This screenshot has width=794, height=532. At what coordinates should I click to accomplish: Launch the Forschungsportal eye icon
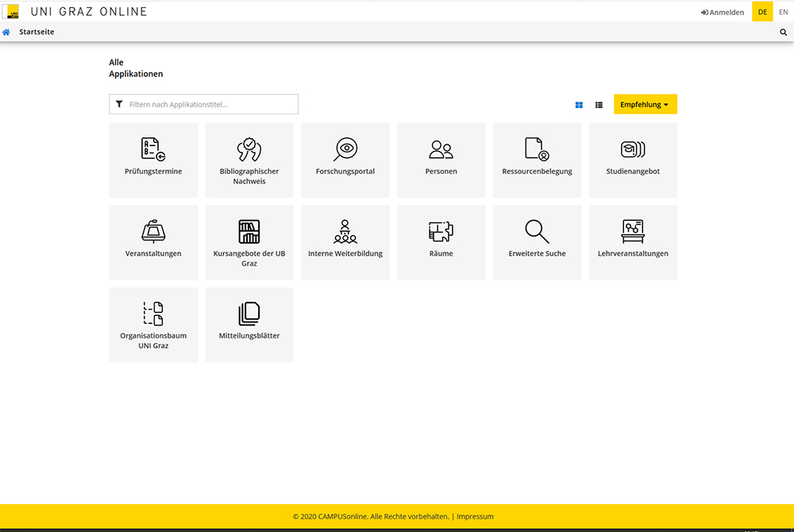pyautogui.click(x=345, y=149)
